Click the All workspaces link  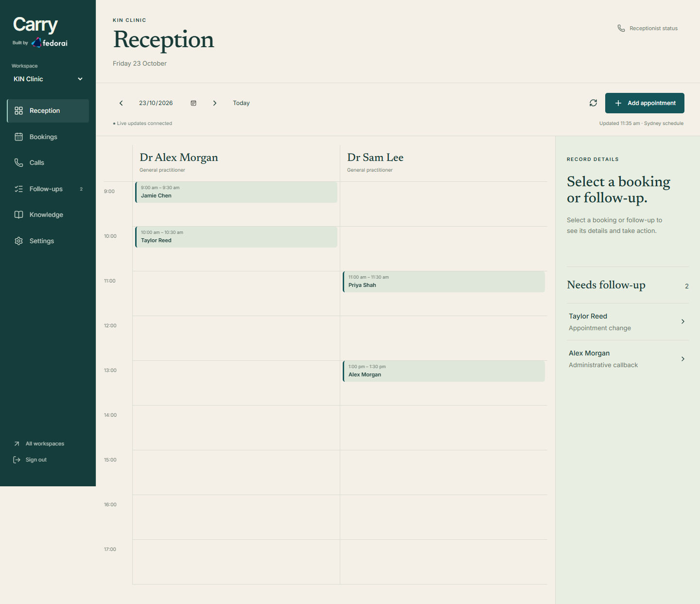point(39,444)
